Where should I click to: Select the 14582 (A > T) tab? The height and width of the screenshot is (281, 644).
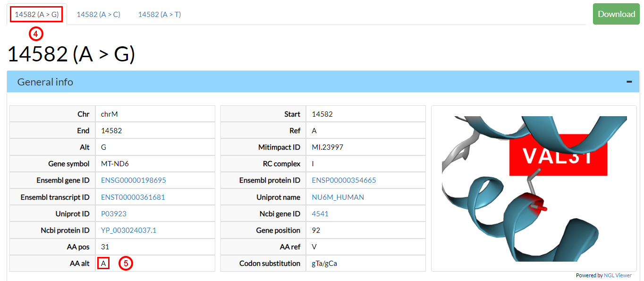pos(159,14)
